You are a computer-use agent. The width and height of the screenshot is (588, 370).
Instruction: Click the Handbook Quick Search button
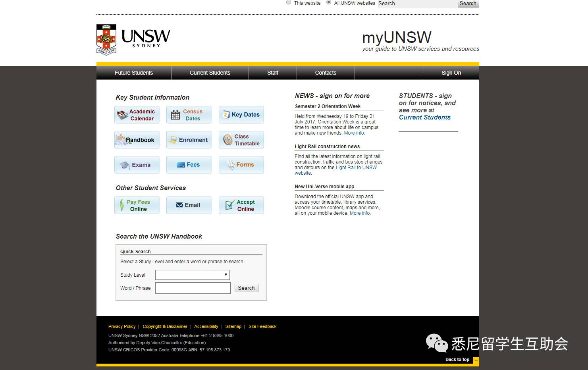pos(247,288)
